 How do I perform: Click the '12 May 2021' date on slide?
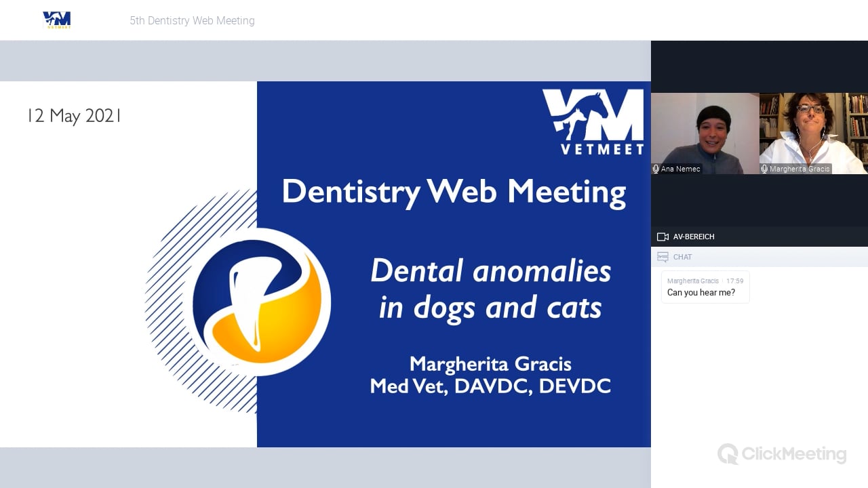click(x=75, y=116)
